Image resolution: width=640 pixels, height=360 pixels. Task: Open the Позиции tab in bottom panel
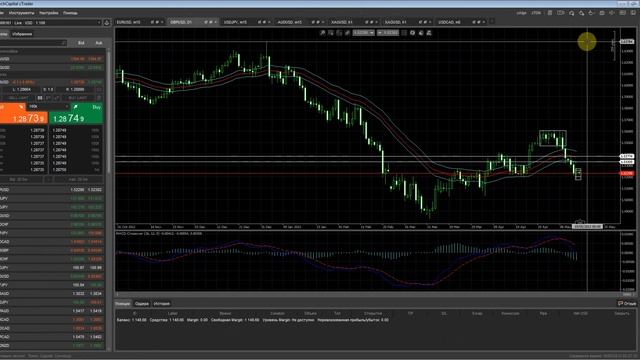[x=122, y=304]
